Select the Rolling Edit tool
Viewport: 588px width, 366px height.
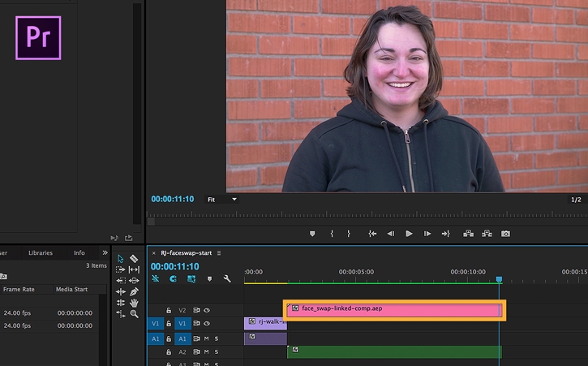coord(120,303)
